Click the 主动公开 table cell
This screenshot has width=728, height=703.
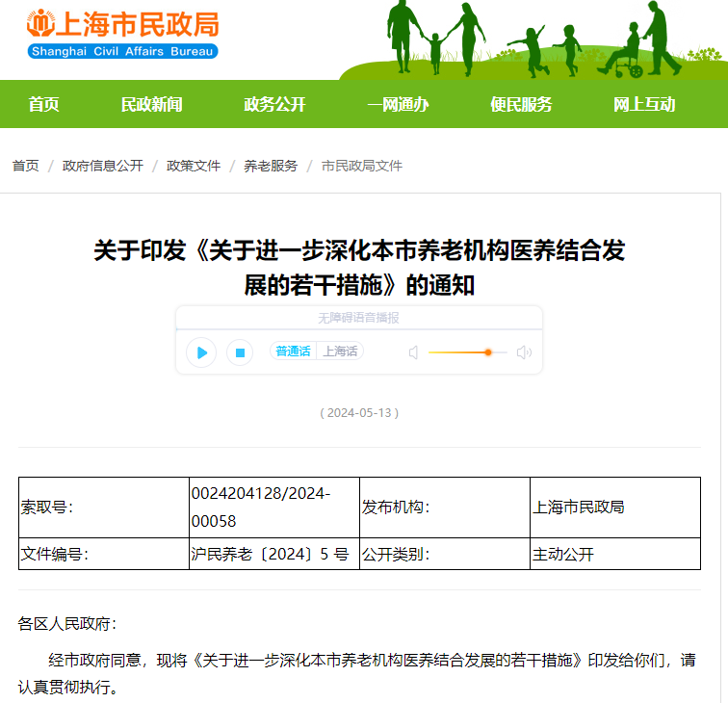point(615,554)
